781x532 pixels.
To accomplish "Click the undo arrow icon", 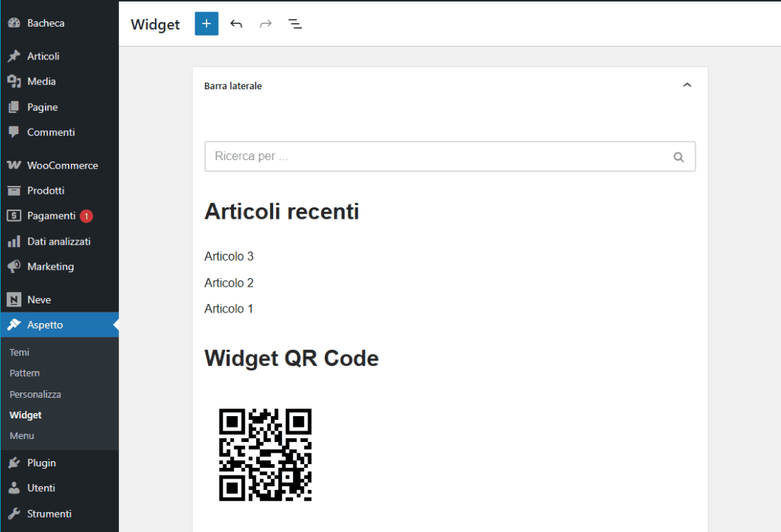I will pyautogui.click(x=236, y=24).
